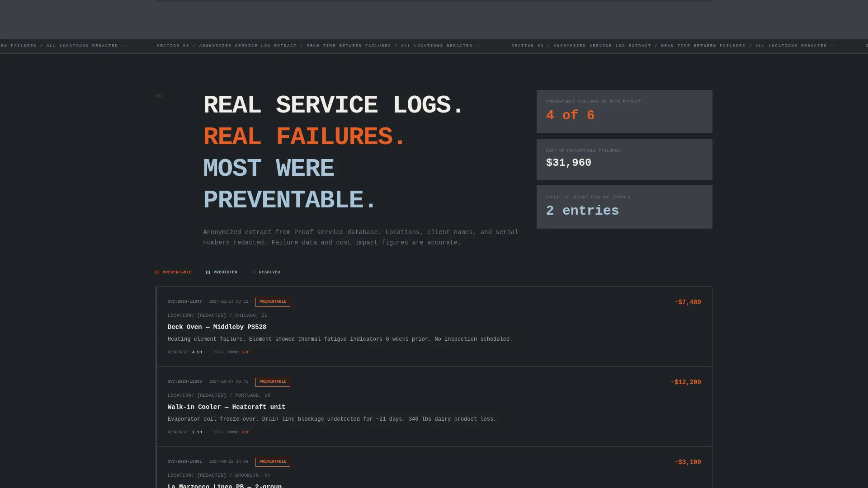The width and height of the screenshot is (868, 488).
Task: Open the Walk-in Cooler — Heatcraft unit entry title
Action: pos(226,407)
